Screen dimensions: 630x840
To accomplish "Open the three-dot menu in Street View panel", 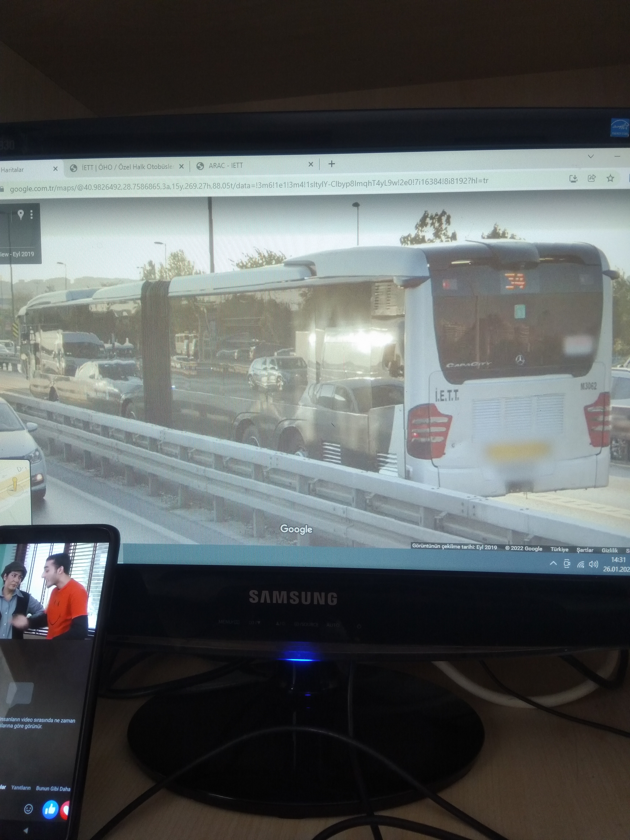I will (x=32, y=215).
